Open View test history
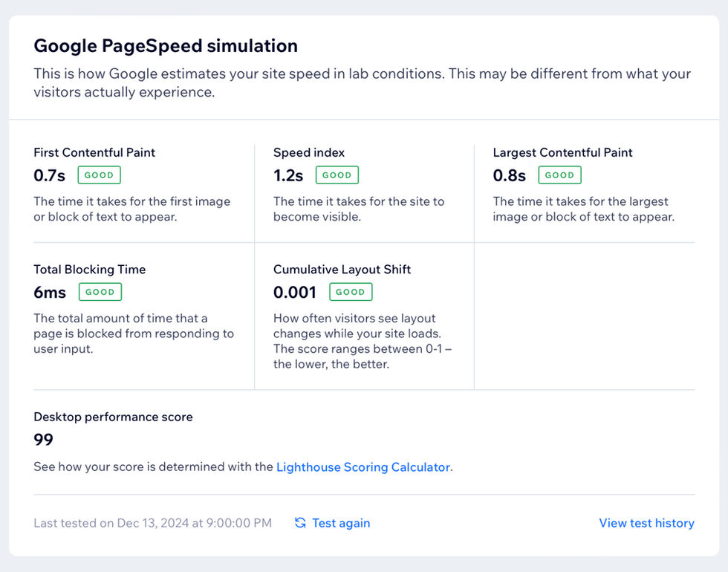 (646, 523)
